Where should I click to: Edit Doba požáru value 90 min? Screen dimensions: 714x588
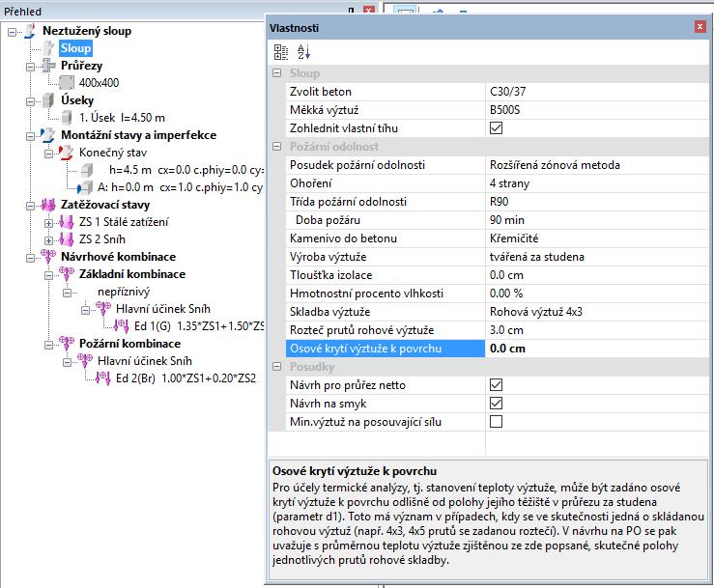(x=596, y=220)
